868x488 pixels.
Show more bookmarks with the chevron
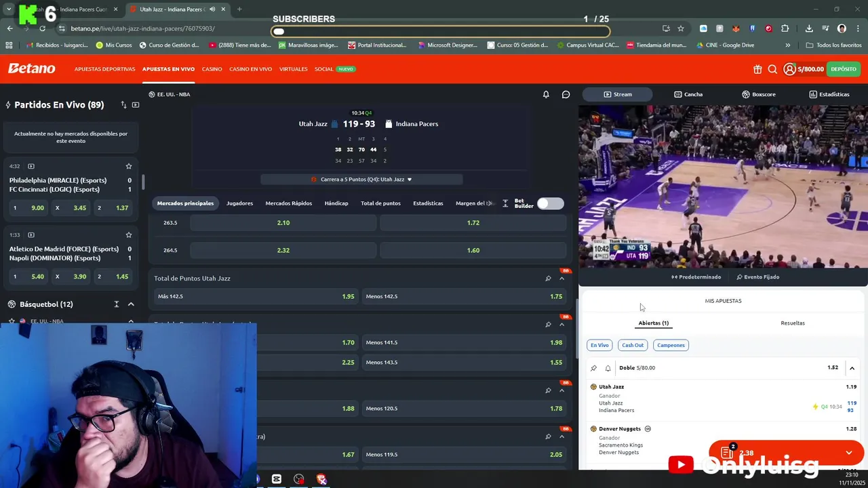click(x=787, y=45)
